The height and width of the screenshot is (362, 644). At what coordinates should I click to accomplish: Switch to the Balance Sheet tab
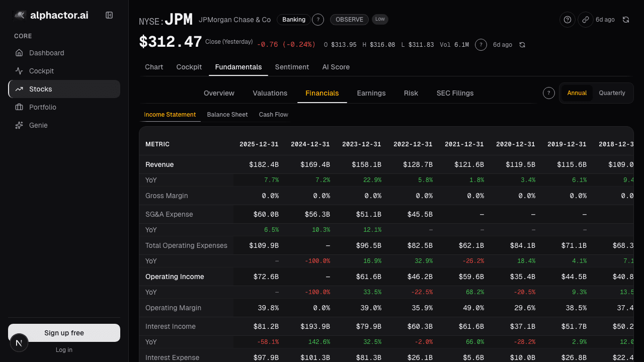pyautogui.click(x=227, y=115)
